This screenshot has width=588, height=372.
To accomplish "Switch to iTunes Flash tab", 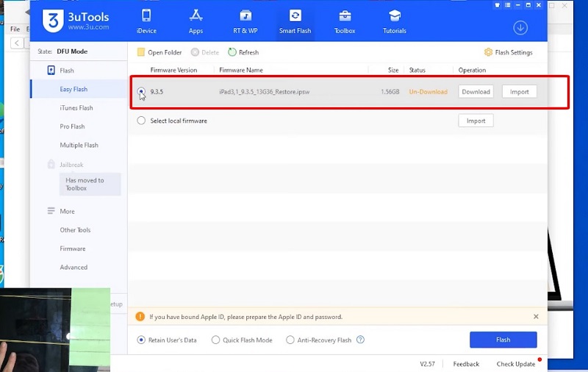I will pyautogui.click(x=76, y=108).
